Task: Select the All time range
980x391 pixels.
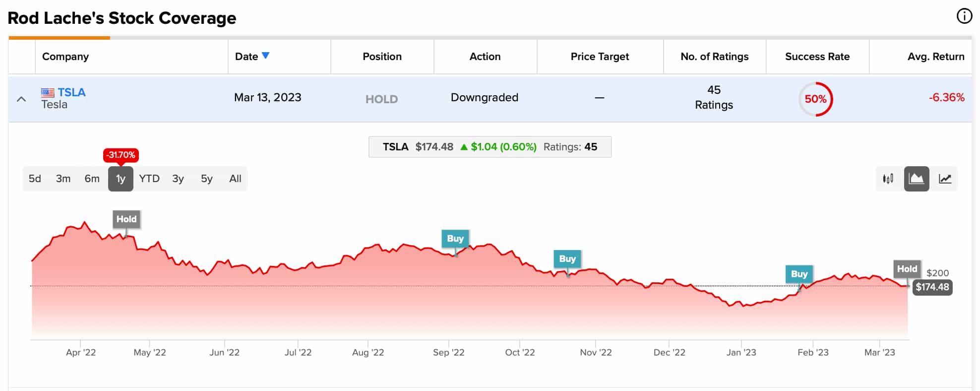Action: coord(235,179)
